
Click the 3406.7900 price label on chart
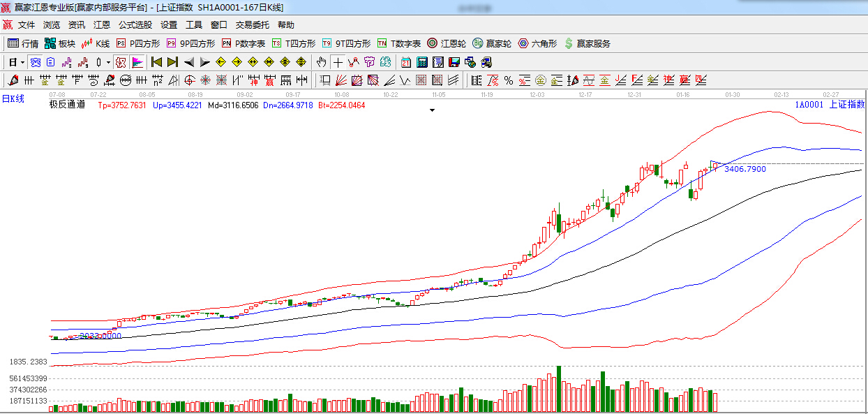tap(744, 169)
